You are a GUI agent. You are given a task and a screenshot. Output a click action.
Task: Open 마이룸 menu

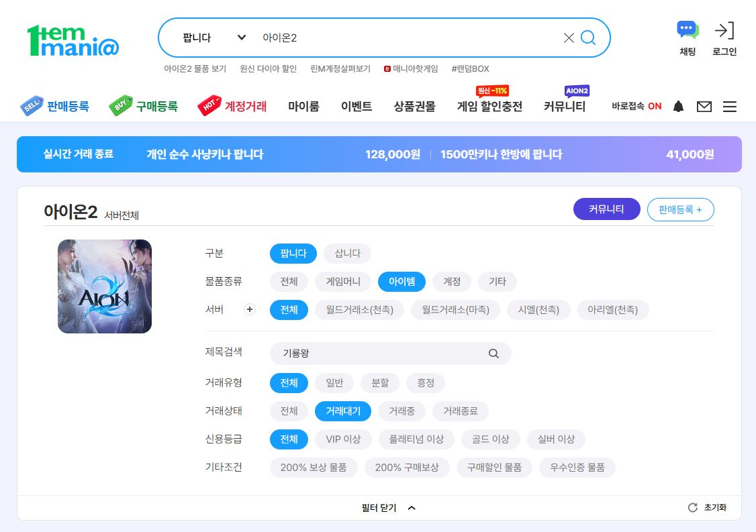[303, 107]
